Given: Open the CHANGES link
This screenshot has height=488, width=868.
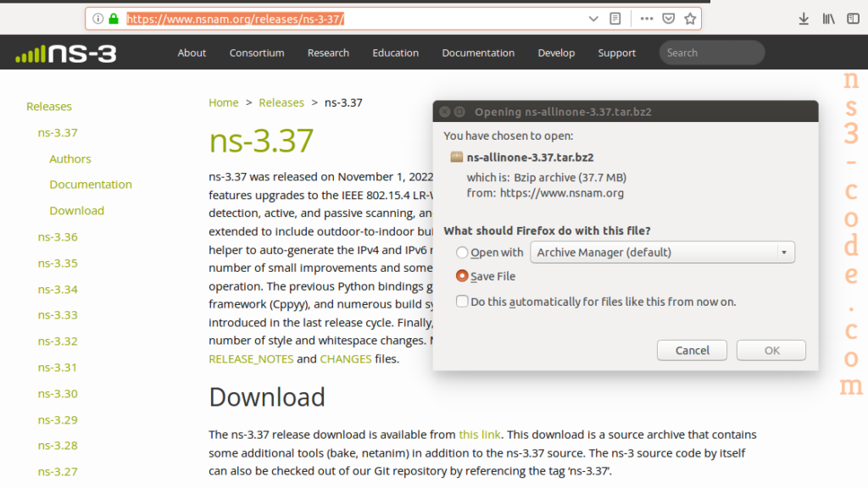Looking at the screenshot, I should click(346, 359).
